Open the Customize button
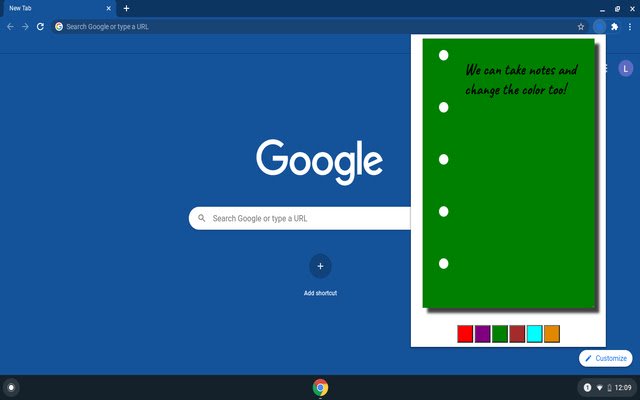This screenshot has width=640, height=400. pyautogui.click(x=606, y=358)
